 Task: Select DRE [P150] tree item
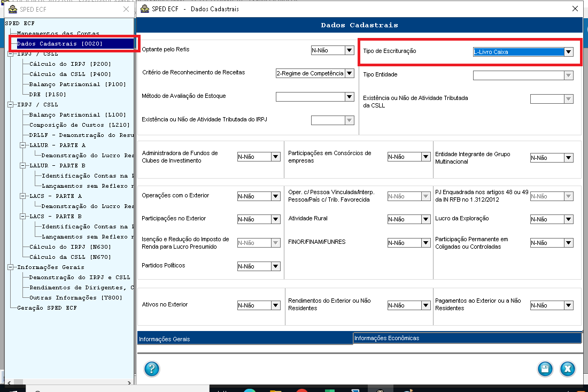[x=48, y=94]
